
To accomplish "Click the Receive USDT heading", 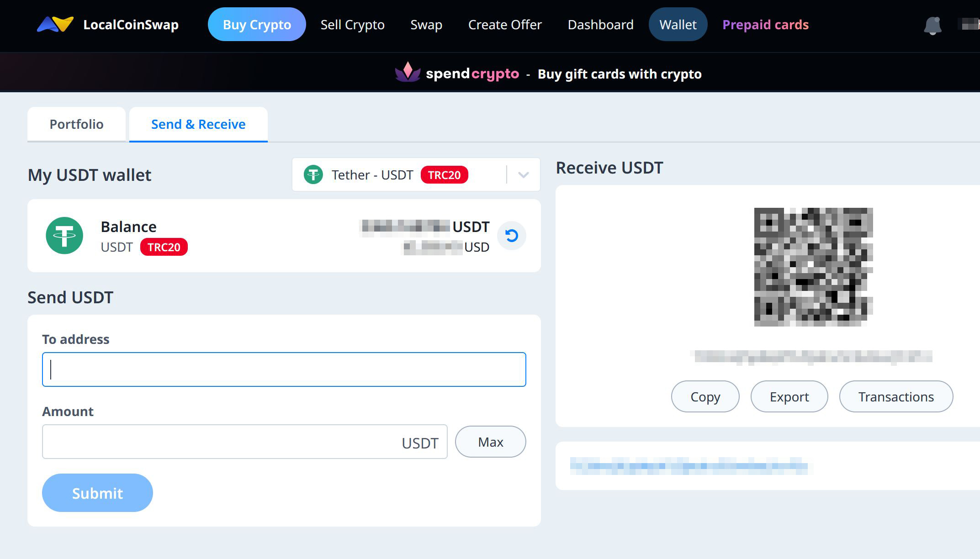I will pos(609,168).
